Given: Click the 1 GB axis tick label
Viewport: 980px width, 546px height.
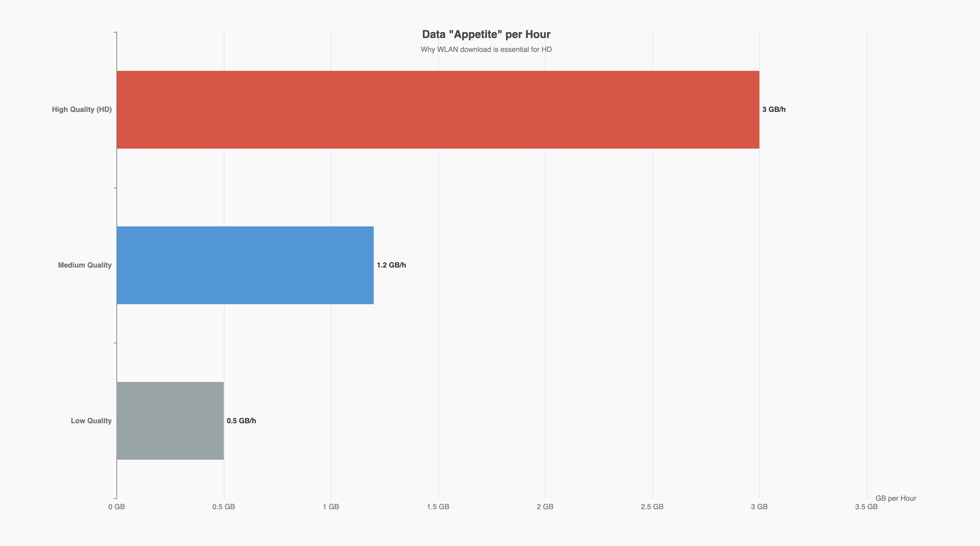Looking at the screenshot, I should pos(331,507).
